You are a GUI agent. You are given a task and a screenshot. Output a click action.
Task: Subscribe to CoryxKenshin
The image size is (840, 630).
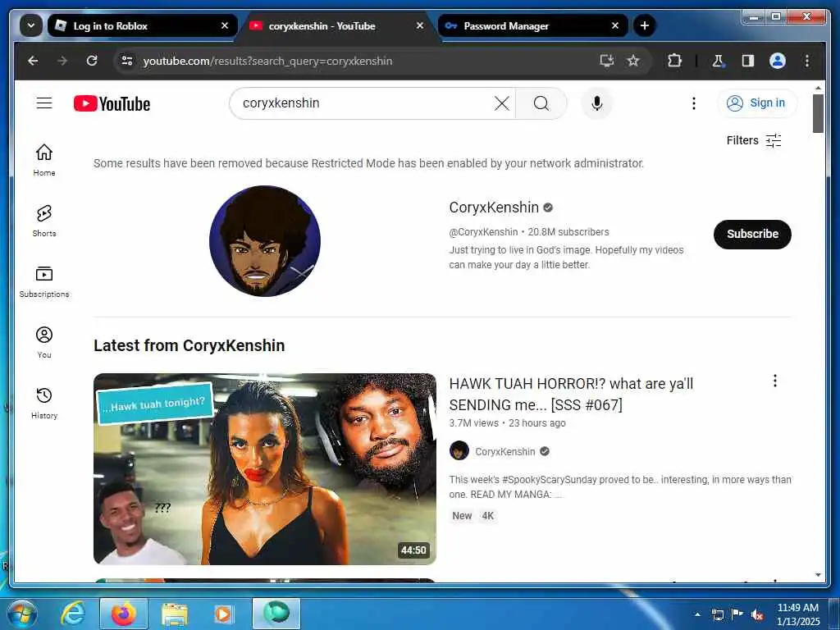tap(752, 234)
